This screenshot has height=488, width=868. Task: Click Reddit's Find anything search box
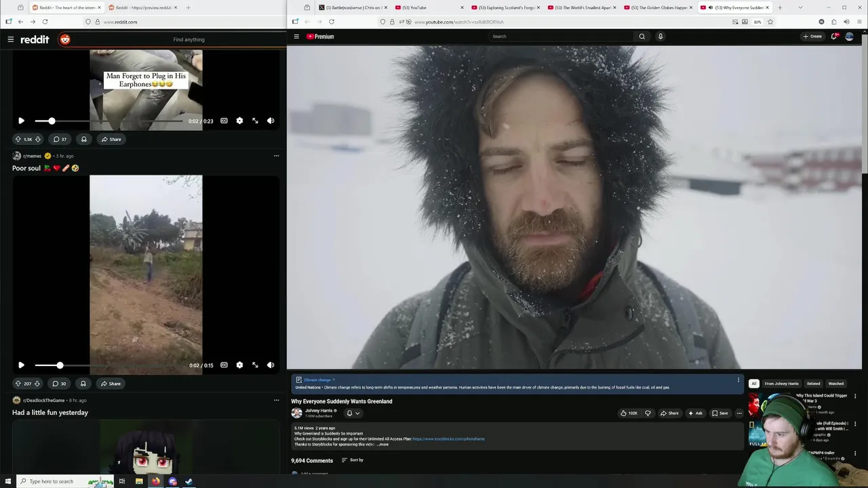(189, 39)
